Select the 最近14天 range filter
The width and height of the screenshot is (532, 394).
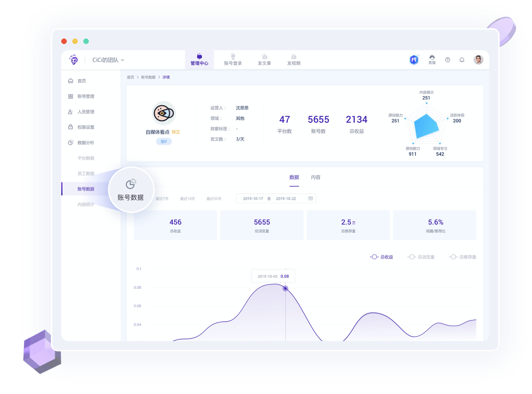[188, 199]
